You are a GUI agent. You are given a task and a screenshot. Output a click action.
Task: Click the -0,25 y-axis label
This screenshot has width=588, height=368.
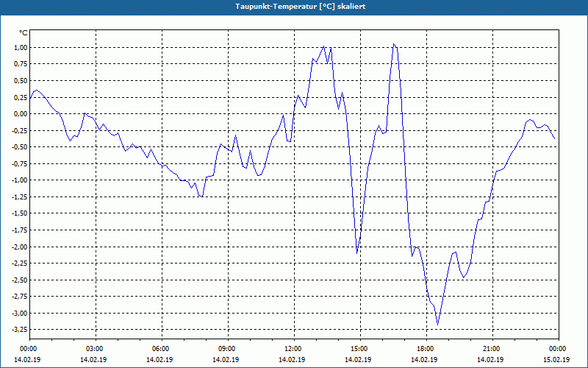pos(20,131)
